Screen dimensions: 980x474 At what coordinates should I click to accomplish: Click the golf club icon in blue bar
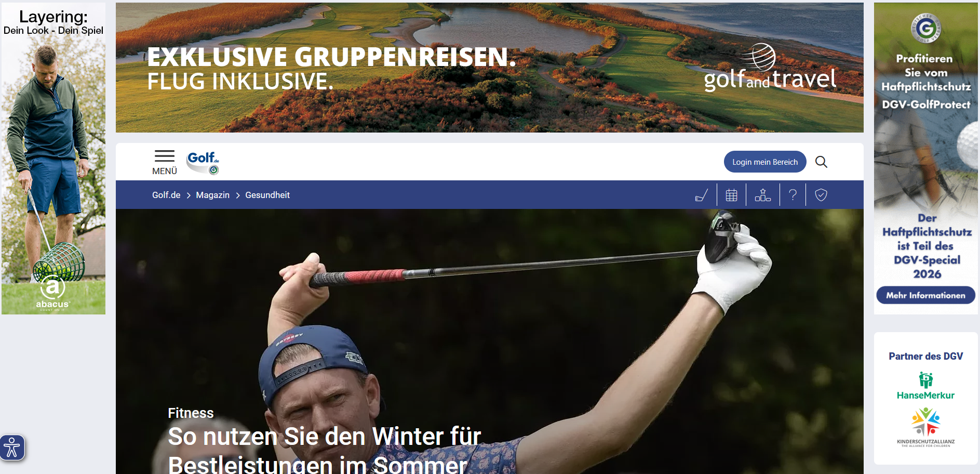pyautogui.click(x=702, y=195)
